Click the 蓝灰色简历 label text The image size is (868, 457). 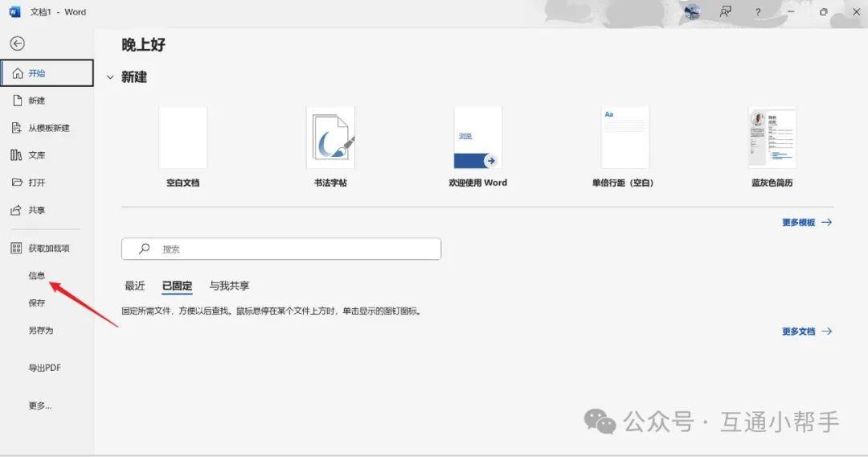click(x=772, y=183)
